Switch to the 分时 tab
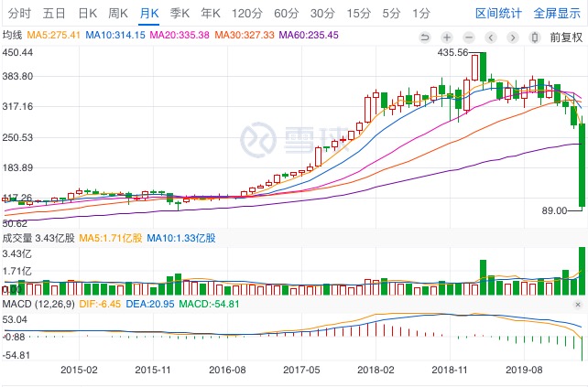The width and height of the screenshot is (588, 387). pos(18,13)
